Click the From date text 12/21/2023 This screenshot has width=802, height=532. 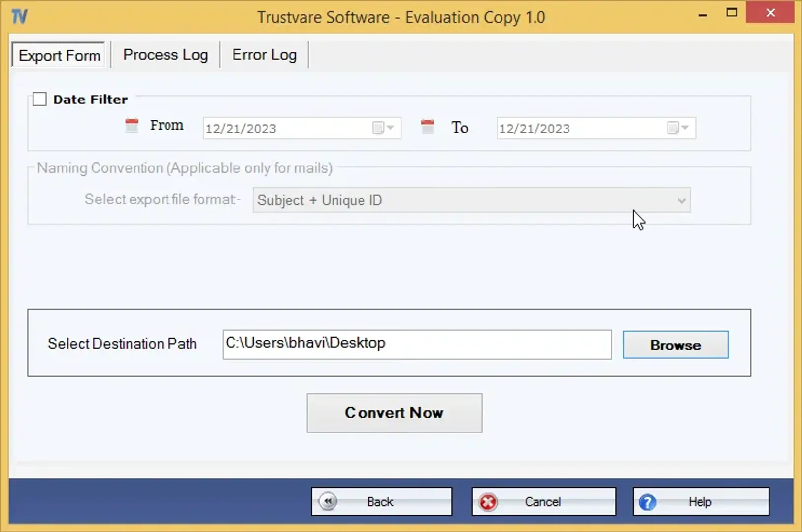(241, 129)
